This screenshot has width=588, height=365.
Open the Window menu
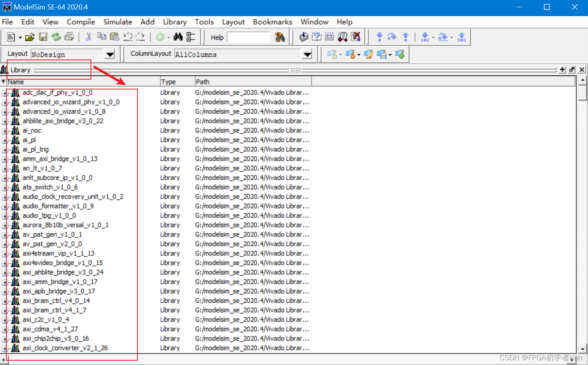coord(314,22)
